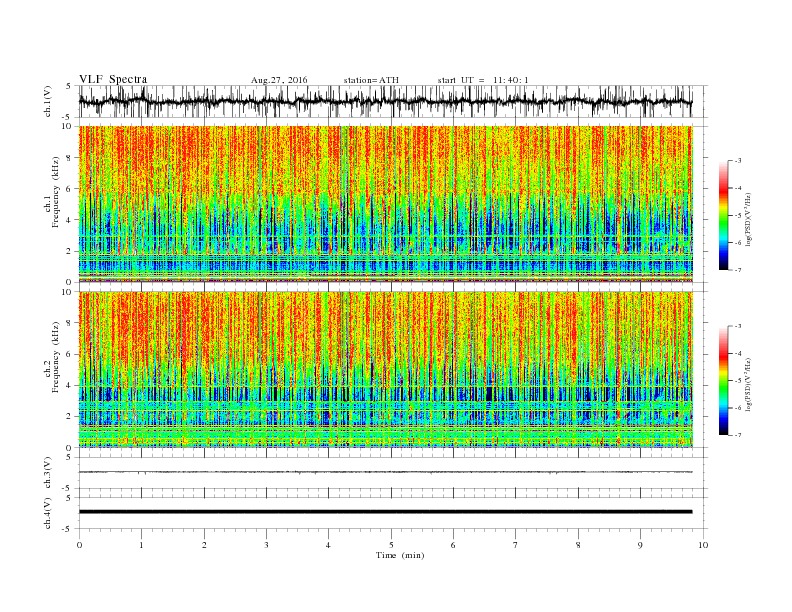
Task: Click the '5' tick on time axis
Action: tap(391, 545)
